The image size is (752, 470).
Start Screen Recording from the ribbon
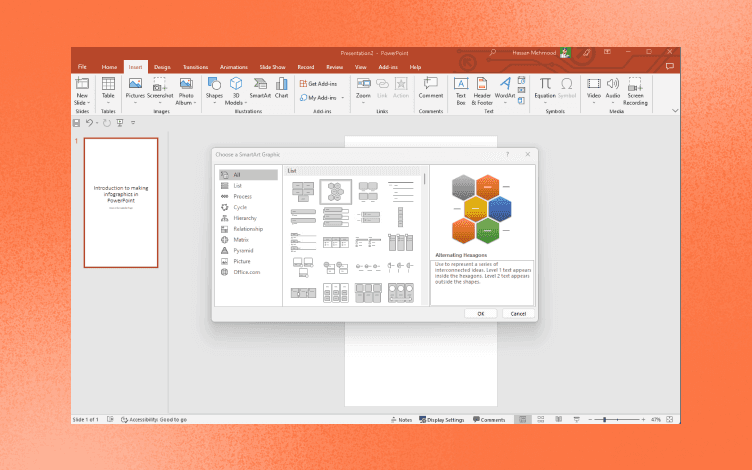(635, 92)
